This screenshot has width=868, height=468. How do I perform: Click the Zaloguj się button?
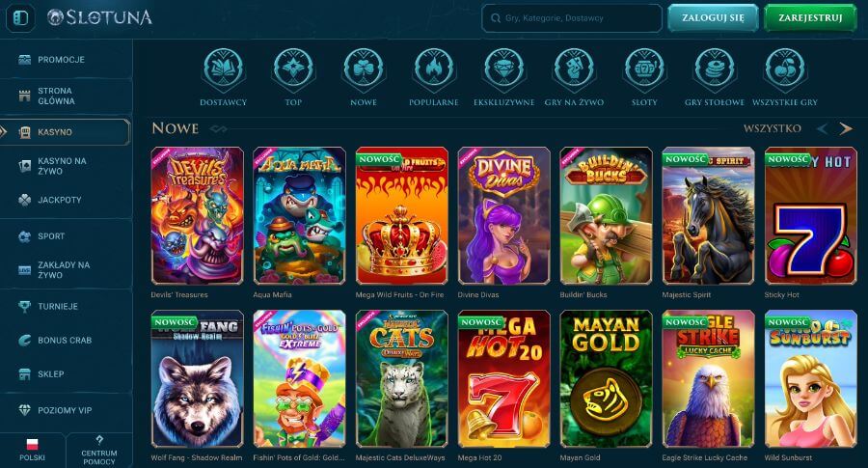pos(713,17)
